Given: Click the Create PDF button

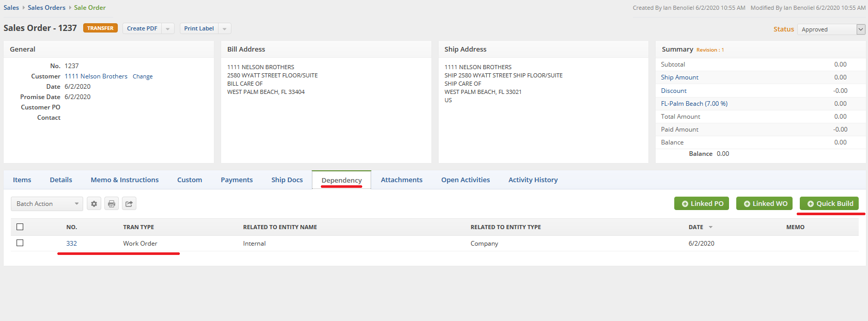Looking at the screenshot, I should pyautogui.click(x=142, y=29).
